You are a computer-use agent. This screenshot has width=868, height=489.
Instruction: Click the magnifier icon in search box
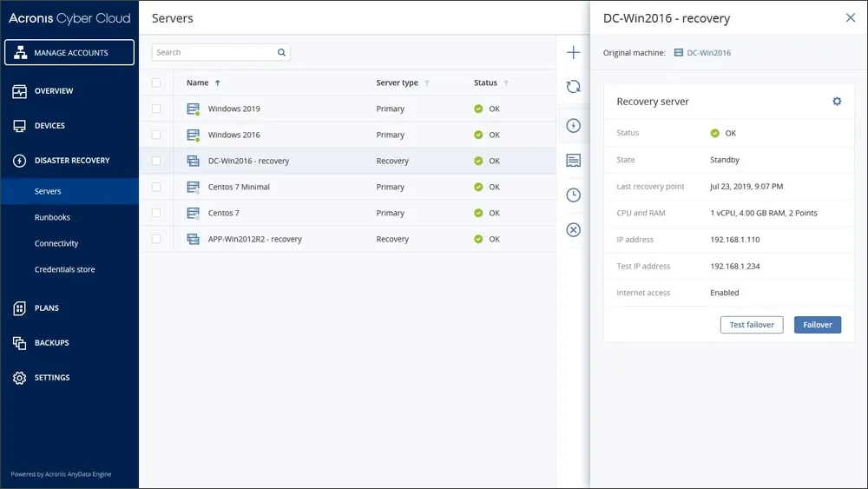tap(281, 53)
